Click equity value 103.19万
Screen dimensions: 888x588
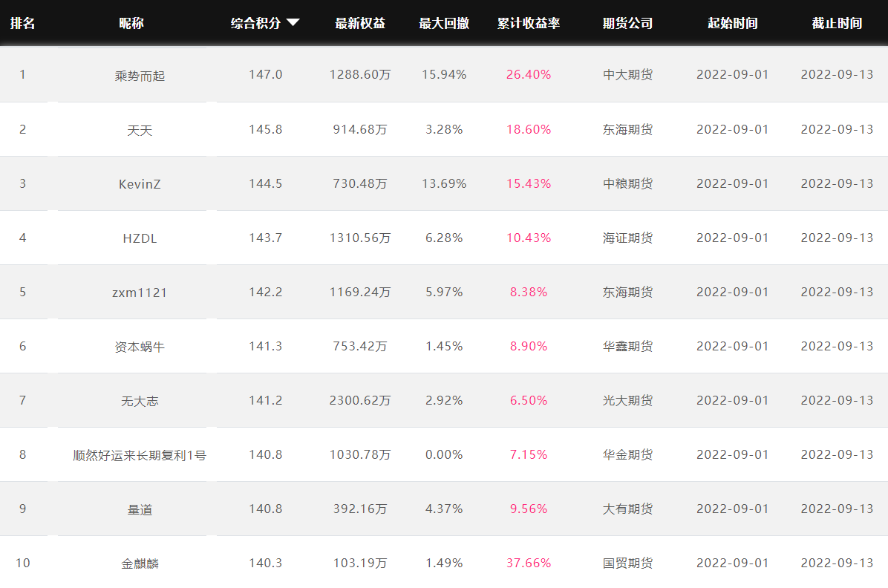tap(360, 563)
